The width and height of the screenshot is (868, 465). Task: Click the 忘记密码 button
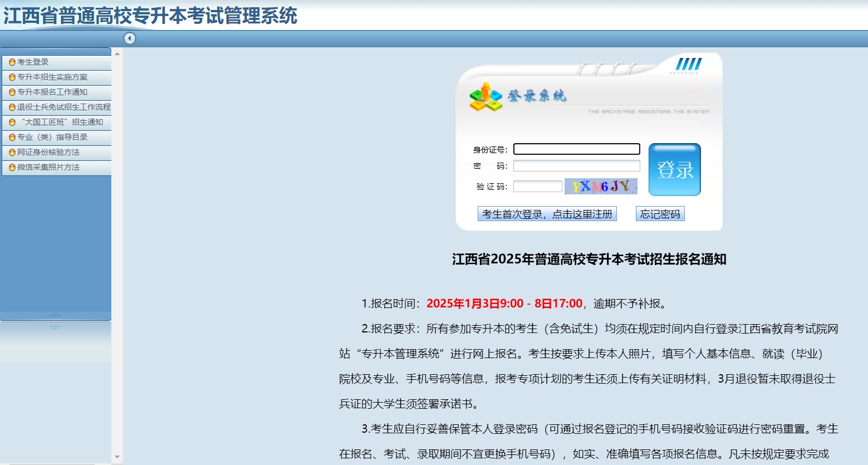(x=660, y=214)
